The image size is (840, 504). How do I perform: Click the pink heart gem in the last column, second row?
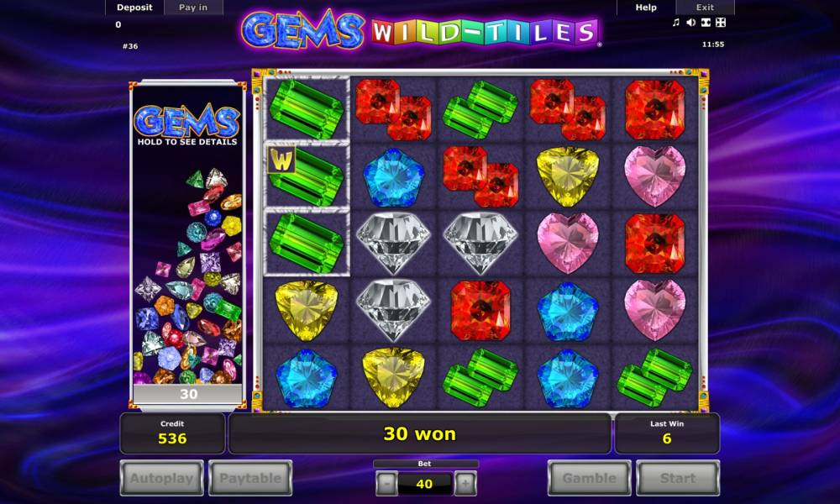click(x=654, y=176)
